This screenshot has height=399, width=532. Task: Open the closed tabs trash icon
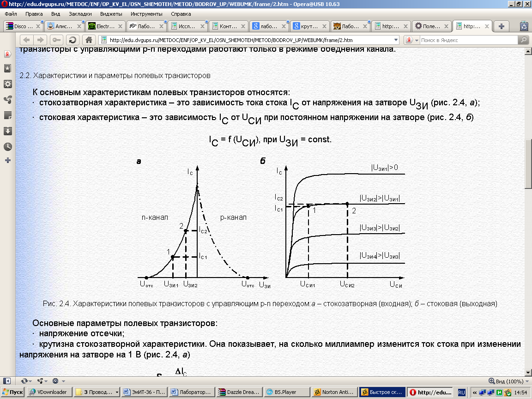tap(524, 26)
